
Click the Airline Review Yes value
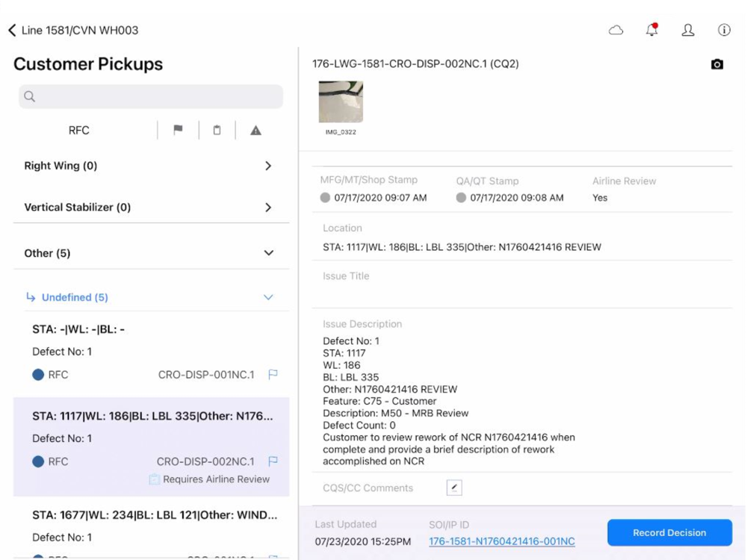[600, 198]
